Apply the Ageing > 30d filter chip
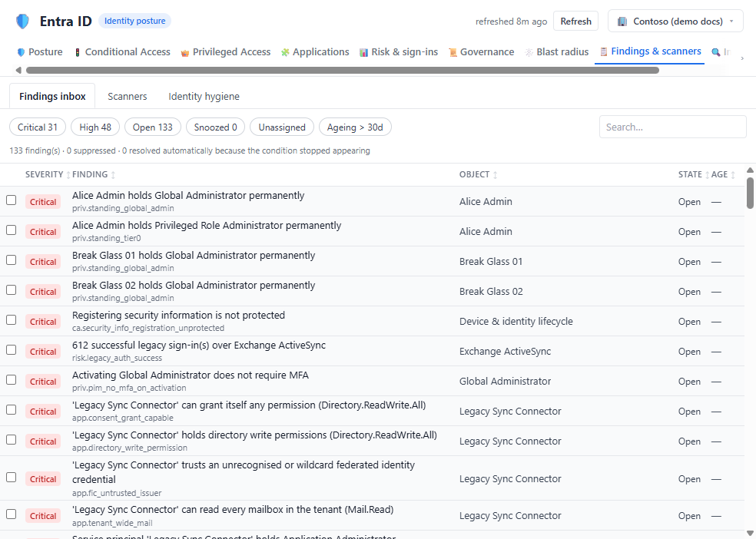Image resolution: width=756 pixels, height=539 pixels. click(355, 127)
